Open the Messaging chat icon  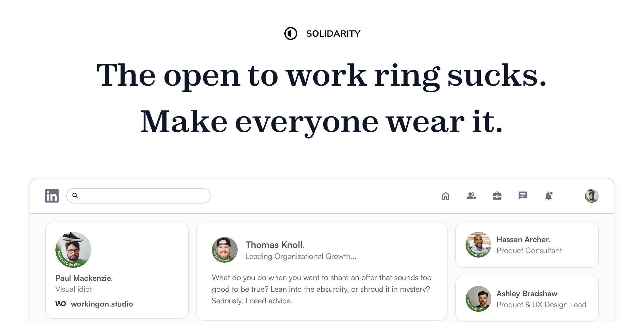point(523,195)
